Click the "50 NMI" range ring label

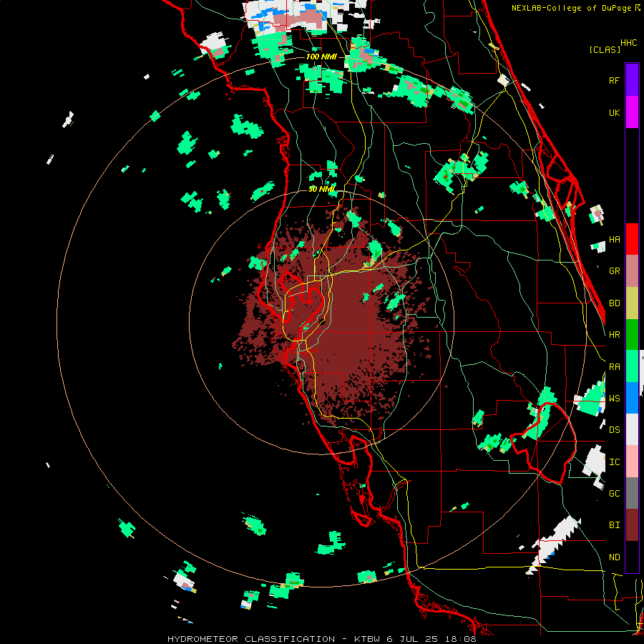(321, 190)
